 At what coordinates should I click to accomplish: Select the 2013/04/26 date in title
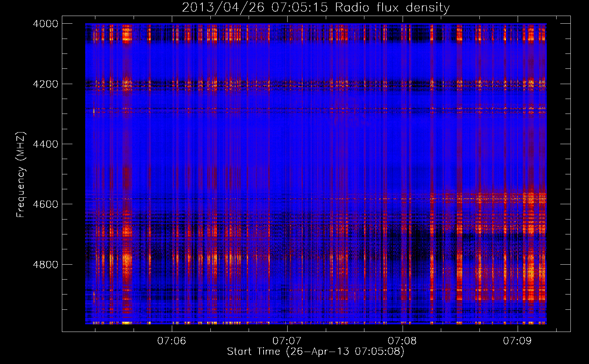[223, 8]
